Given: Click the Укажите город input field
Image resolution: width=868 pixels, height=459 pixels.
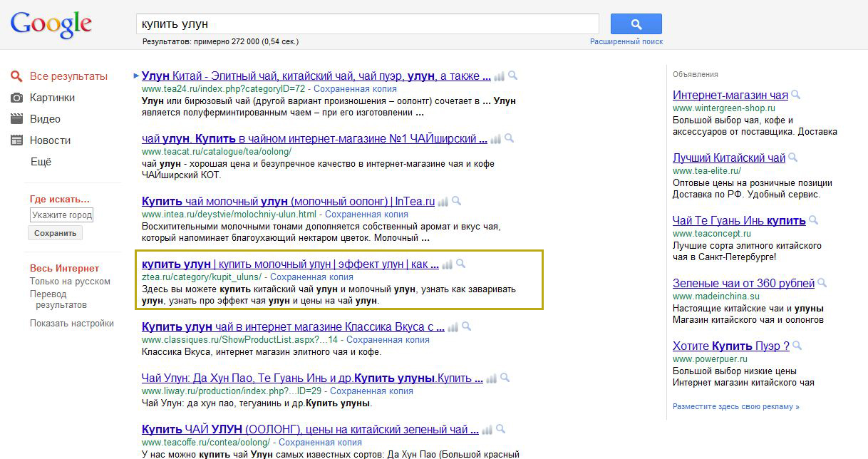Looking at the screenshot, I should click(61, 215).
